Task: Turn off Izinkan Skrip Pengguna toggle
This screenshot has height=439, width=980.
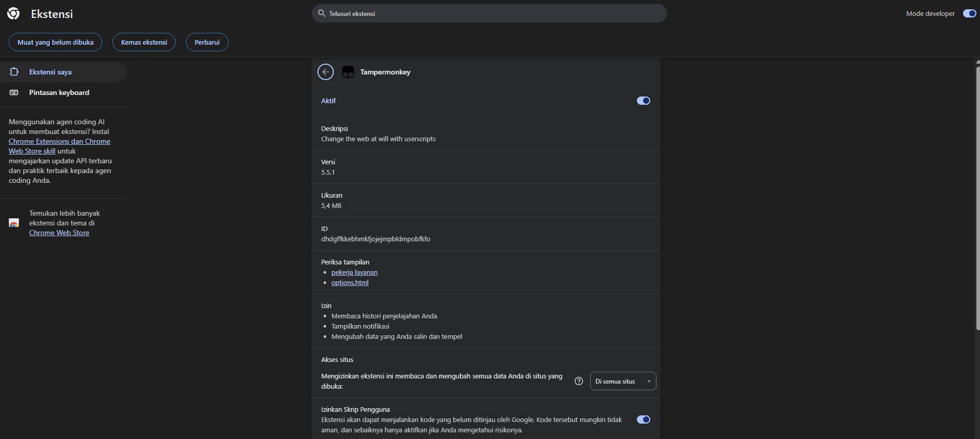Action: tap(644, 419)
